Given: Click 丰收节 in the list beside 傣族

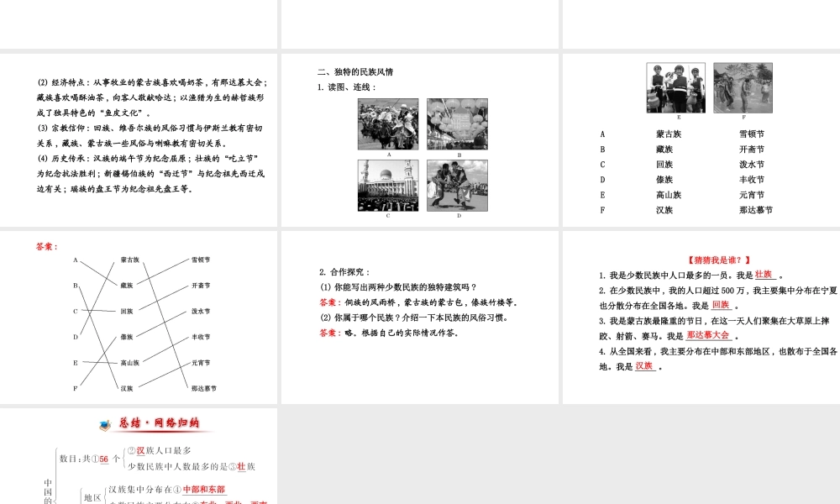Looking at the screenshot, I should click(752, 180).
